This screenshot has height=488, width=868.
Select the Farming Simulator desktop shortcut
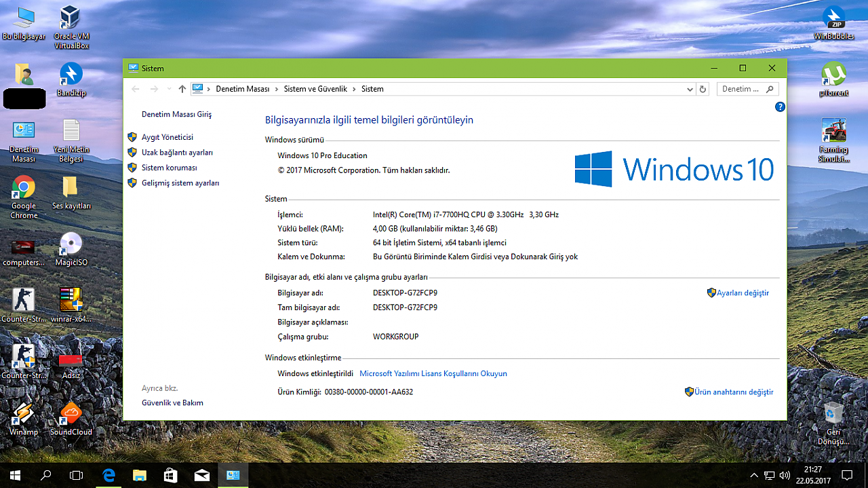click(x=833, y=141)
